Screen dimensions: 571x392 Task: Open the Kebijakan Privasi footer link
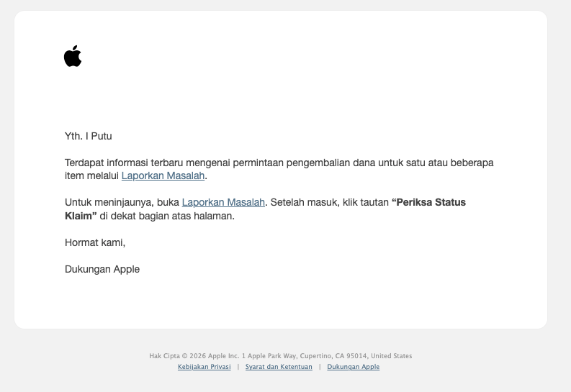[204, 367]
